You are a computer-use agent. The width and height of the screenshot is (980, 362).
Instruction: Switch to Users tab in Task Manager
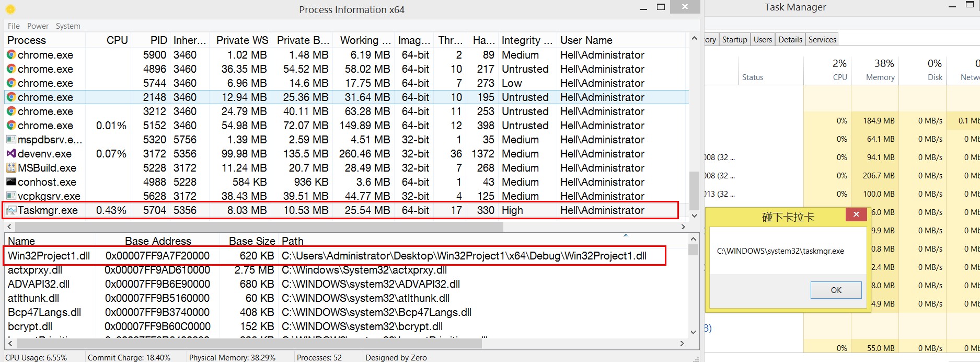point(763,39)
